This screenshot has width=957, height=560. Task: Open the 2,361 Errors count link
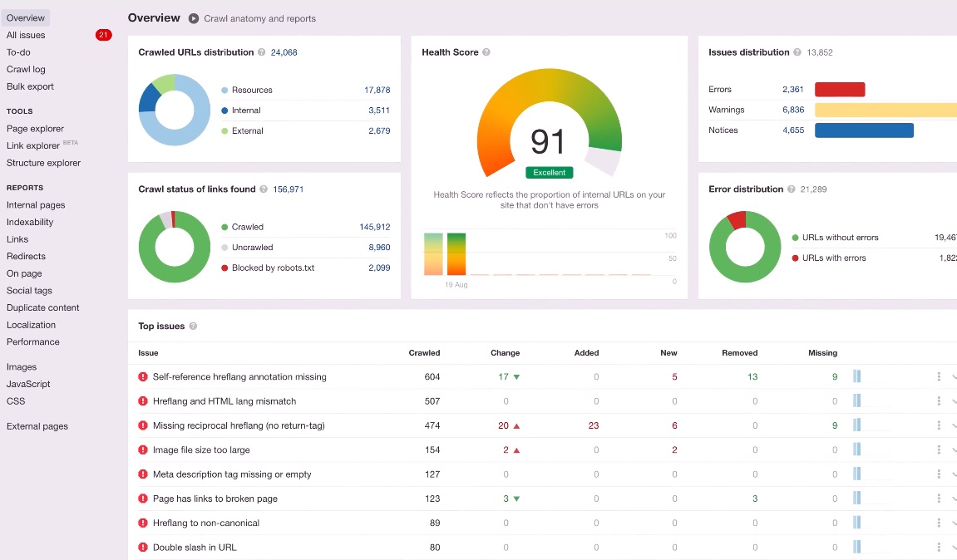tap(793, 89)
